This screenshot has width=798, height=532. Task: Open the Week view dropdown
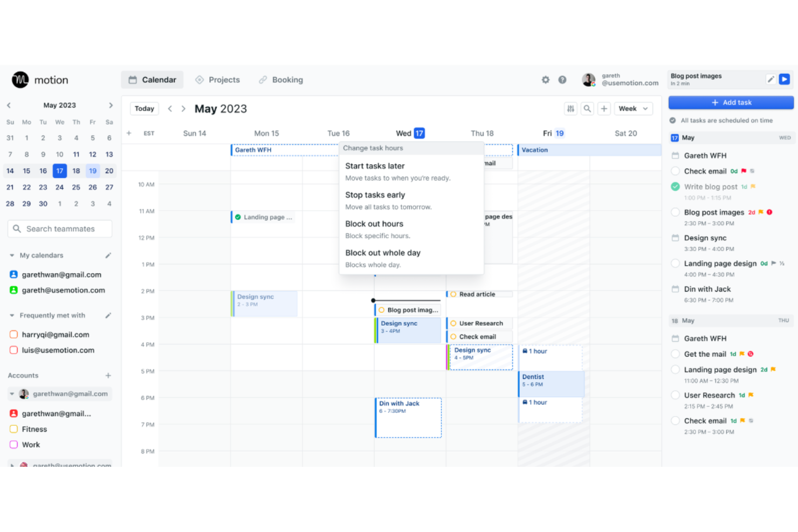633,108
